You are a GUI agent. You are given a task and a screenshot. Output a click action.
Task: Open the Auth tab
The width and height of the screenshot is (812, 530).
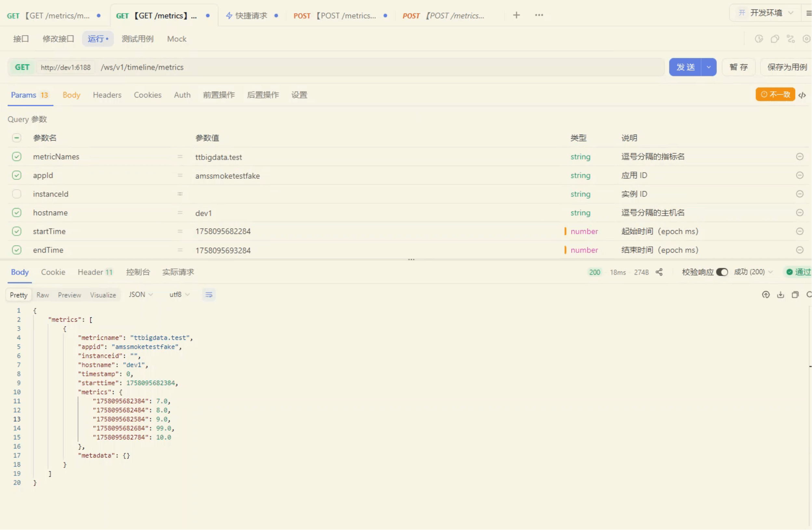(x=182, y=95)
